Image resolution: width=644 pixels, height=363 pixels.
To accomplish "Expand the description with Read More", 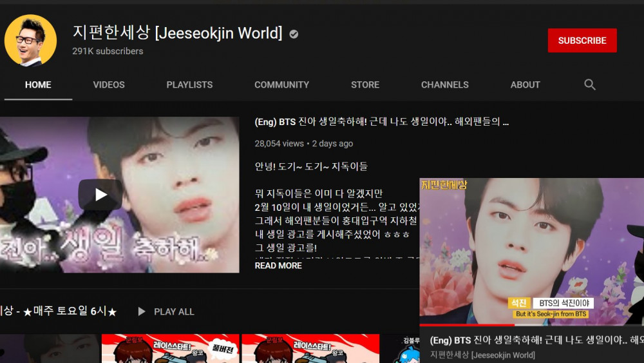I will tap(278, 266).
